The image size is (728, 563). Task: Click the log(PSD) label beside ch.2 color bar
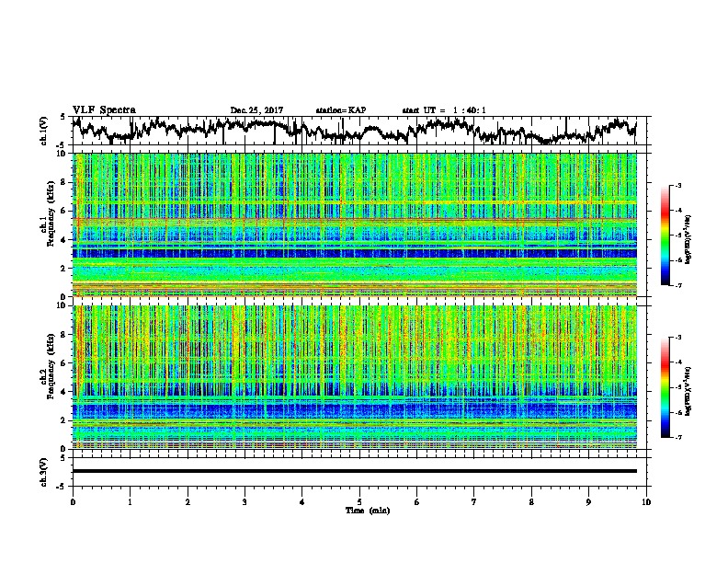(x=689, y=391)
